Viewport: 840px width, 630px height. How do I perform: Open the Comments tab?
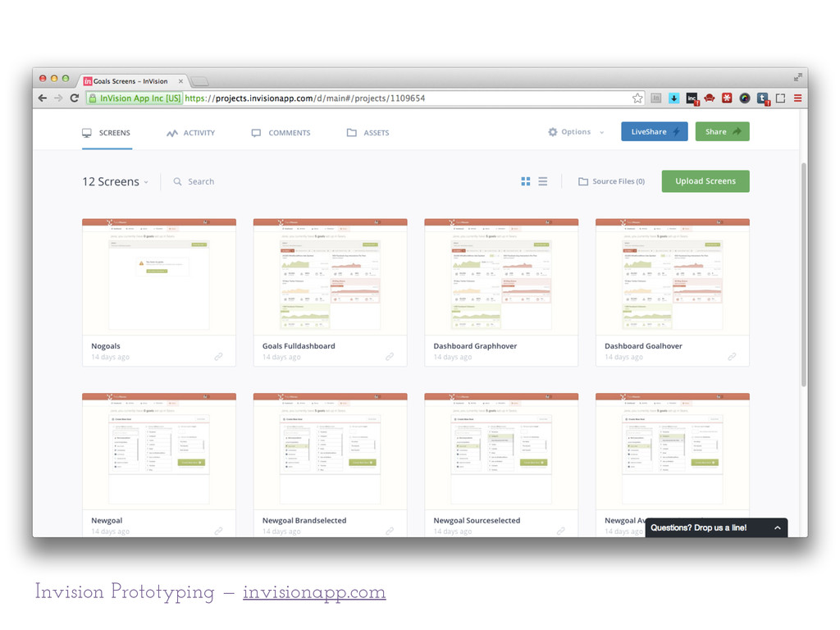tap(281, 133)
